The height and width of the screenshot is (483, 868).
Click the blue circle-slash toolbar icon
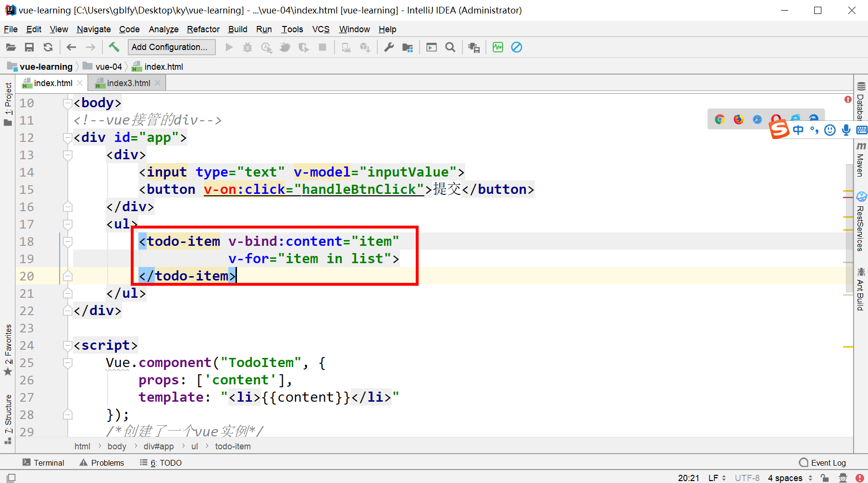[517, 47]
